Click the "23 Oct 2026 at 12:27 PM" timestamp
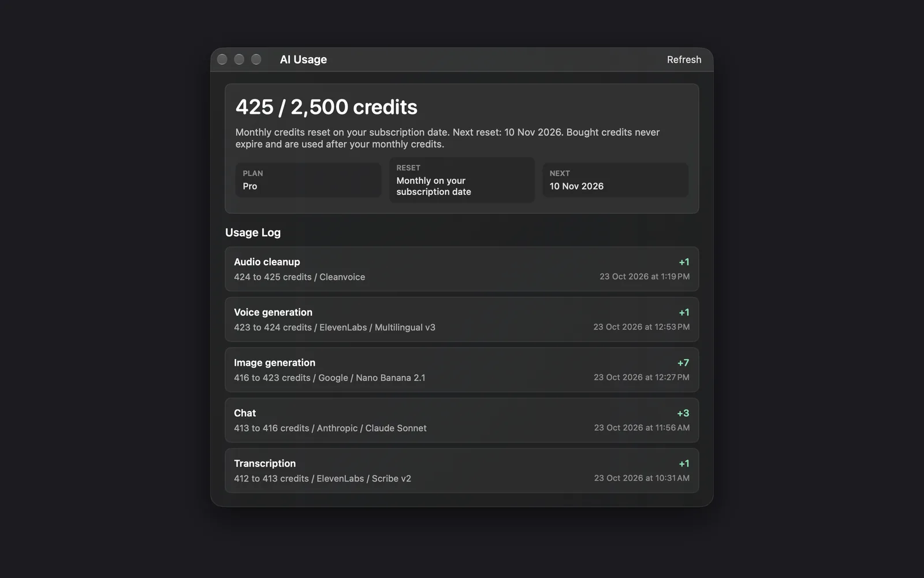Image resolution: width=924 pixels, height=578 pixels. [642, 377]
